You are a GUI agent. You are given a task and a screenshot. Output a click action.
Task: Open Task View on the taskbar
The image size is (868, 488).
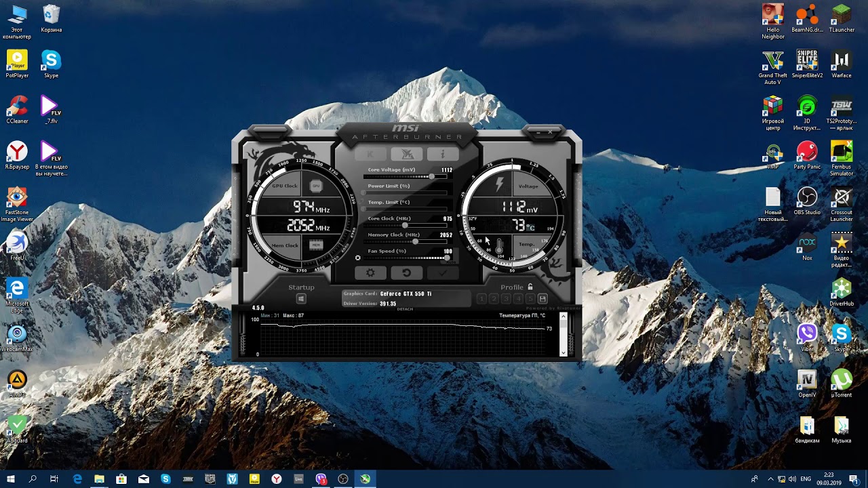point(54,479)
